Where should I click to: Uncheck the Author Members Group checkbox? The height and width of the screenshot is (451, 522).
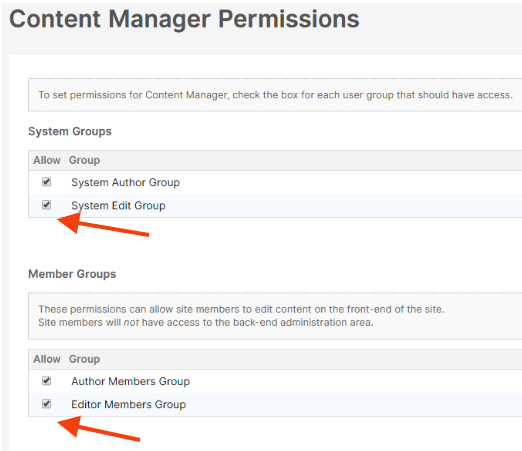coord(46,381)
